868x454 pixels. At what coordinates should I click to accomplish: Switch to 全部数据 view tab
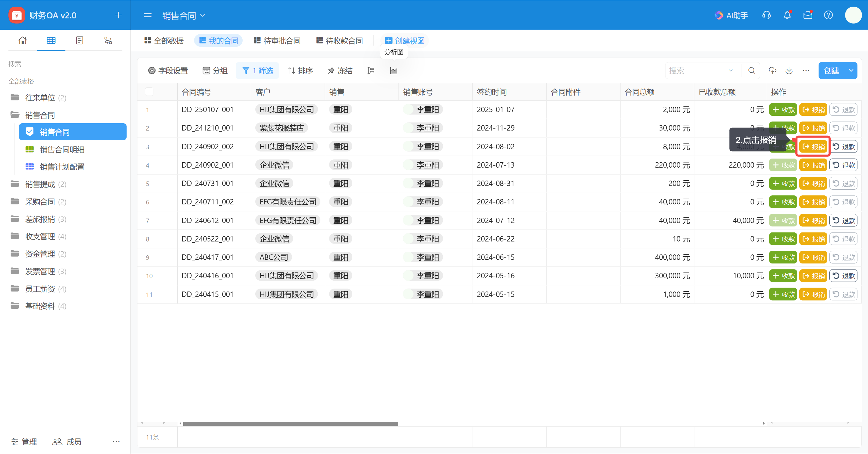164,41
